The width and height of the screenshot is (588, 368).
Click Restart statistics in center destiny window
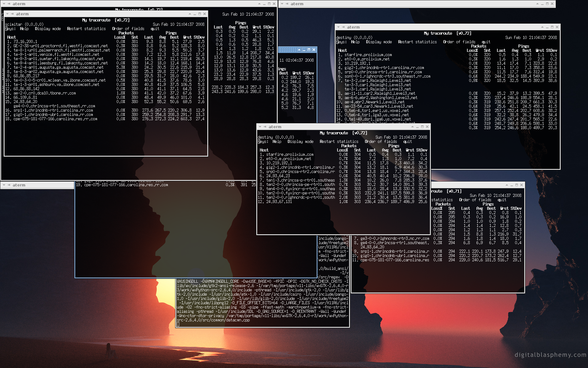pos(339,142)
